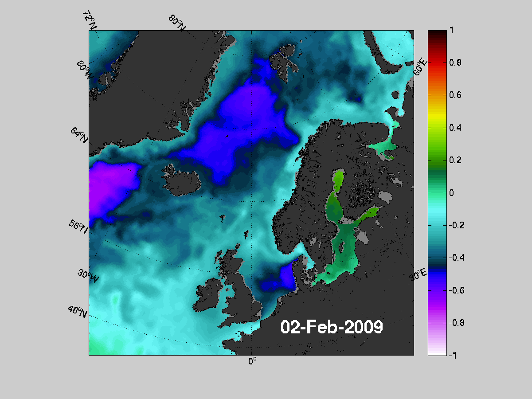Click the 48°N latitude label
Viewport: 532px width, 399px height.
point(78,311)
